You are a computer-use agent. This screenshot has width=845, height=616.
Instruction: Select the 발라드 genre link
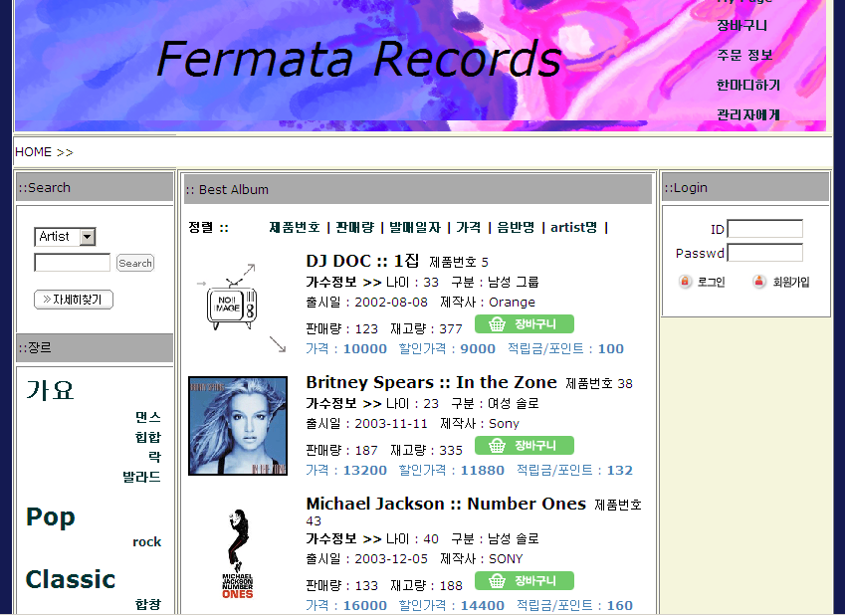click(x=141, y=477)
